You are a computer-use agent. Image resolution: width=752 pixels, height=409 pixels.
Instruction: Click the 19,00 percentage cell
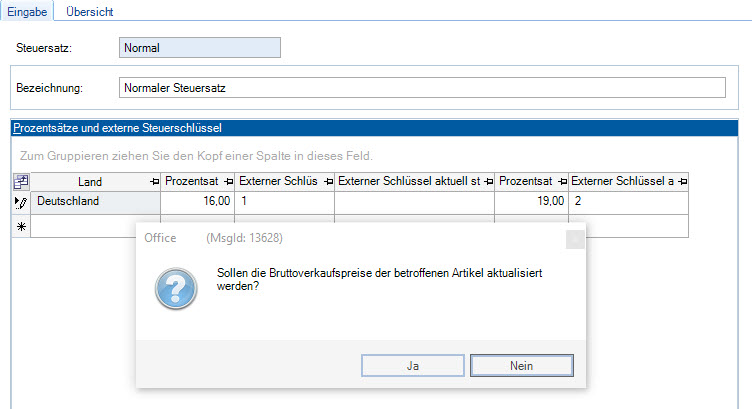pos(531,202)
